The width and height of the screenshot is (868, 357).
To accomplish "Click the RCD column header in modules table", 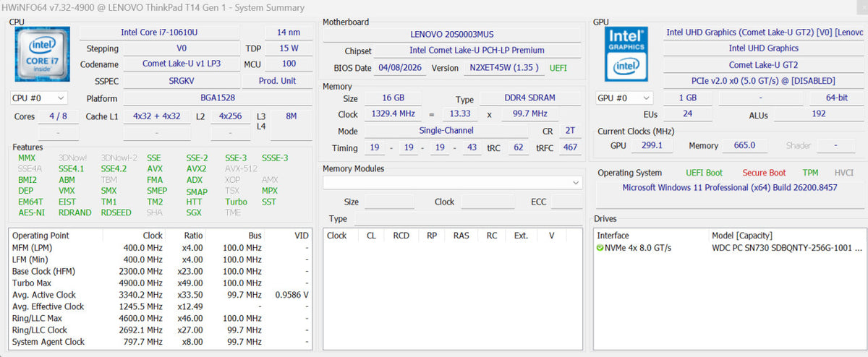I will click(401, 236).
